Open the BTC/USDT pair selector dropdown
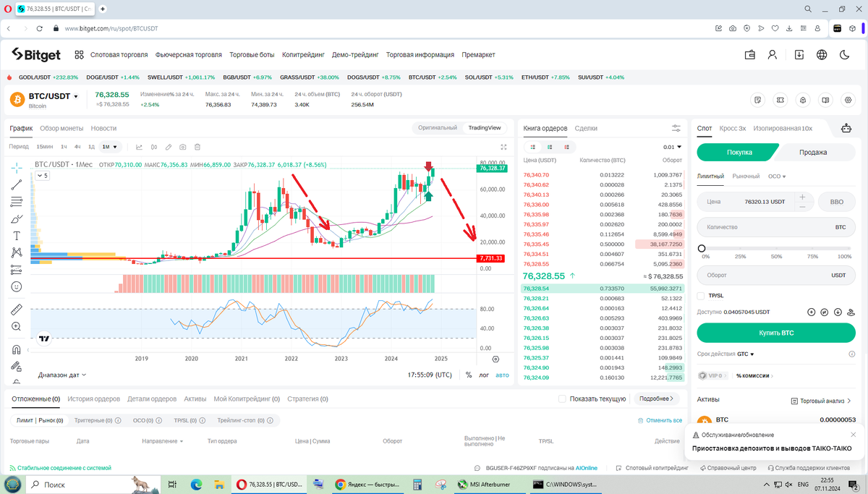 tap(54, 96)
